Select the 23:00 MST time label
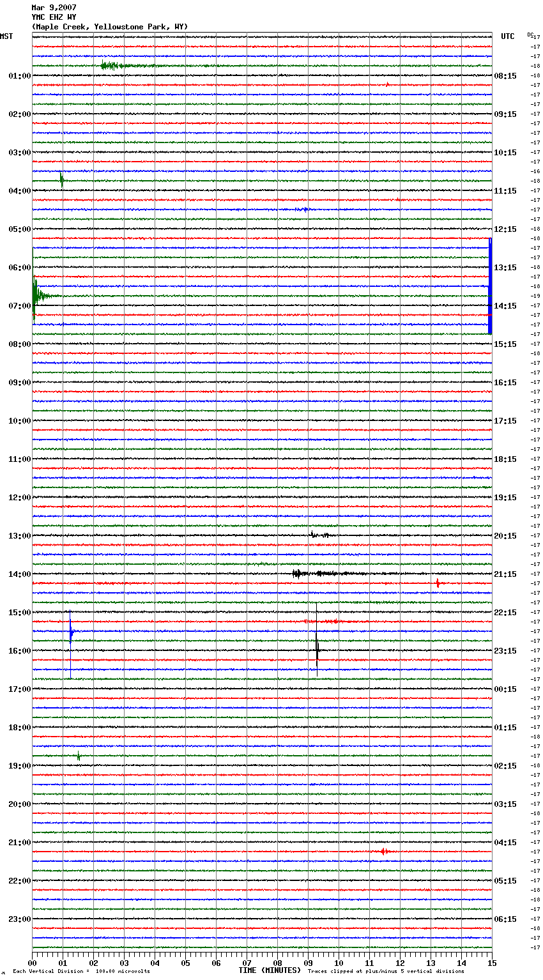The height and width of the screenshot is (980, 543). coord(20,919)
